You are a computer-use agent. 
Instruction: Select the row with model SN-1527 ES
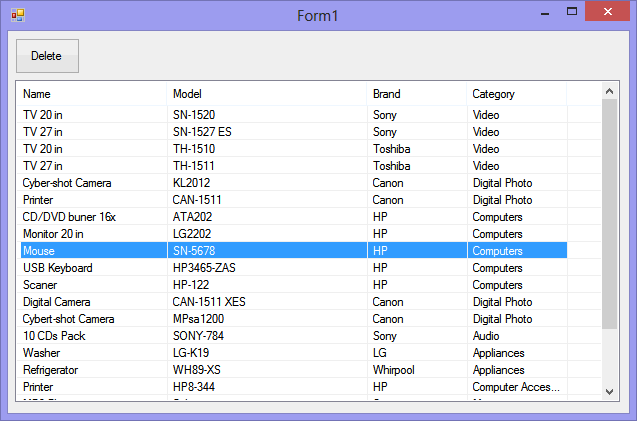[x=294, y=132]
